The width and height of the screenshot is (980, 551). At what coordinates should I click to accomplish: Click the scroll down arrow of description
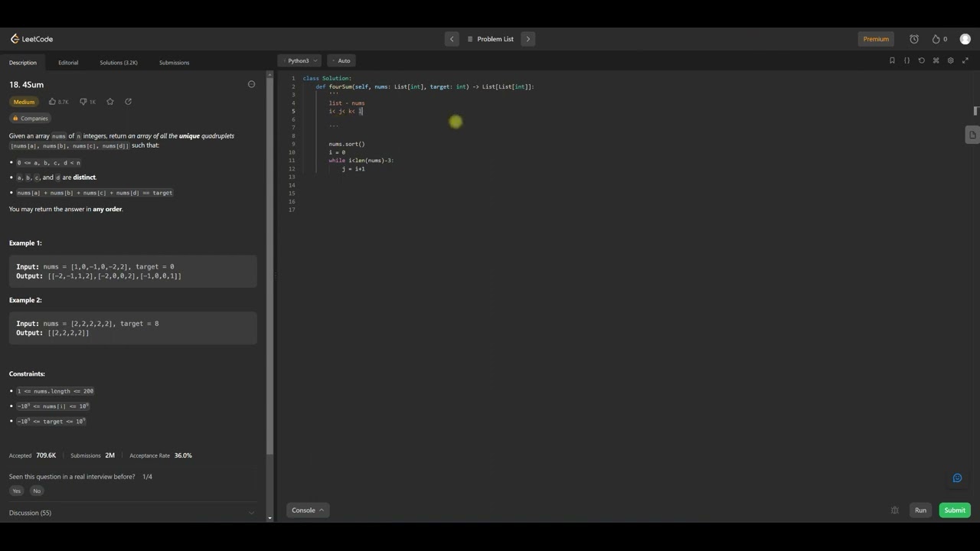[x=269, y=518]
